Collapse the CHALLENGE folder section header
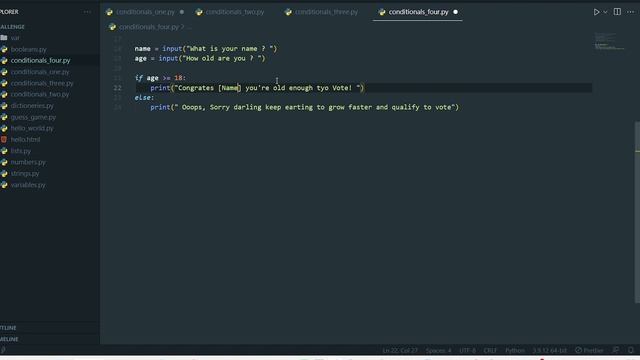 (49, 27)
